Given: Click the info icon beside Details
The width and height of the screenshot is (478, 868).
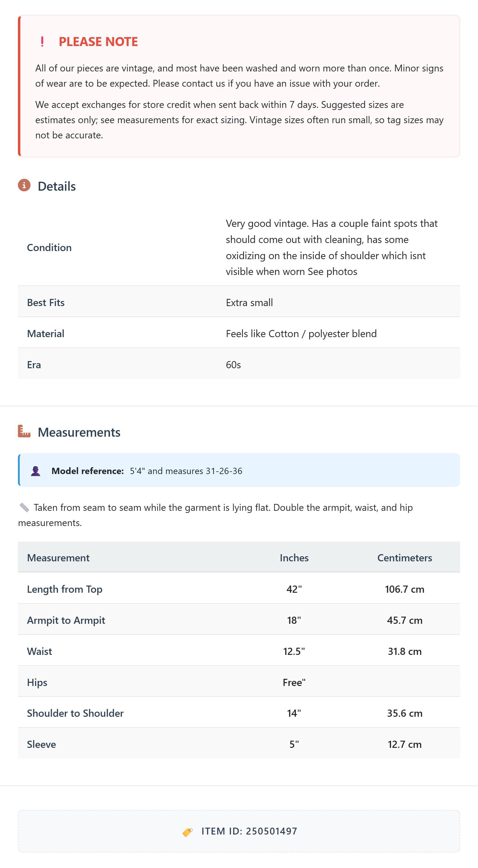Looking at the screenshot, I should click(24, 185).
